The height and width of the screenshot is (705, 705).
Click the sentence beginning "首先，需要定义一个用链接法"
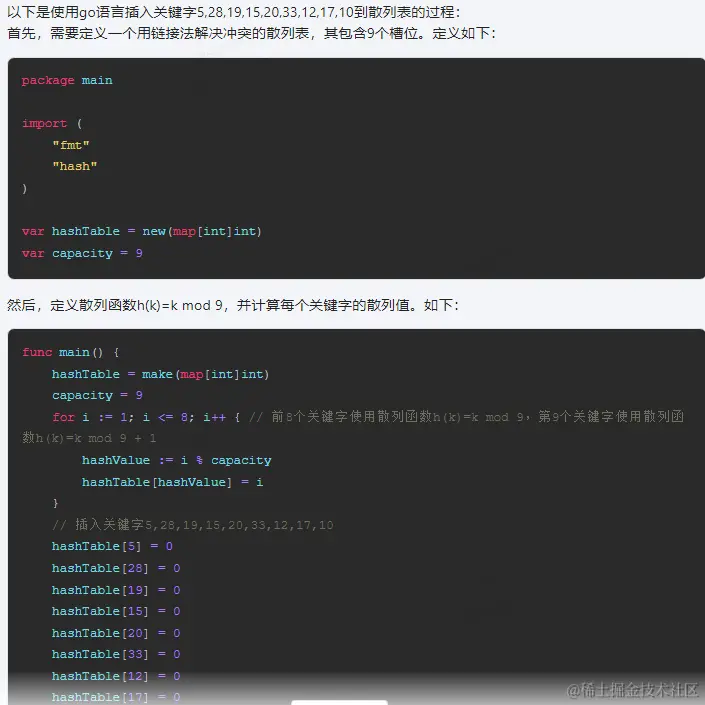(251, 33)
